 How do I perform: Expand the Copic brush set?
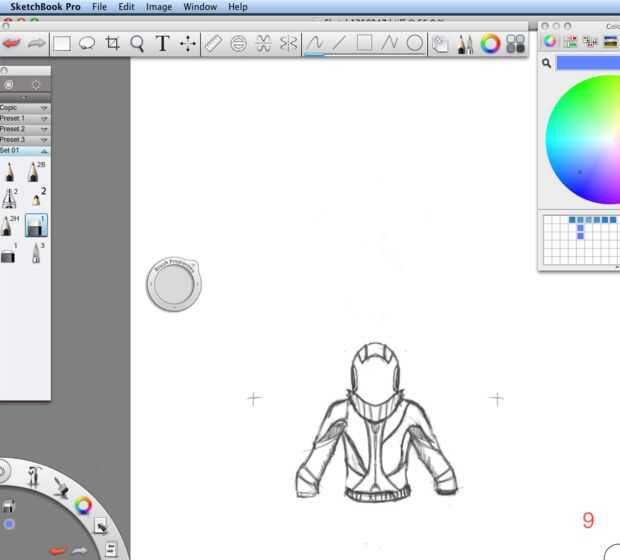click(25, 108)
